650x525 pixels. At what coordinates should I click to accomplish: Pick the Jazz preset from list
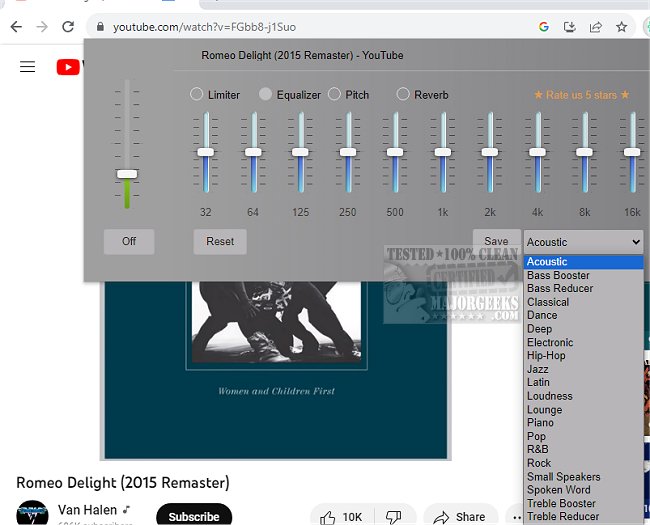(538, 369)
